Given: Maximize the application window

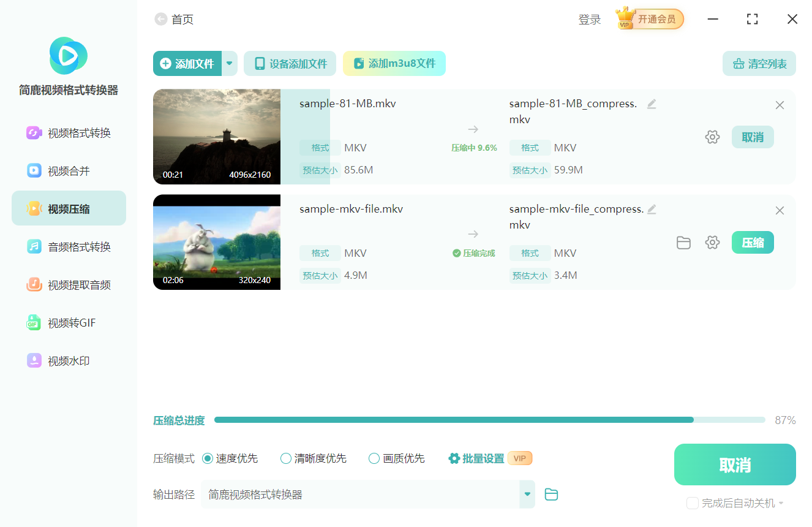Looking at the screenshot, I should point(753,19).
